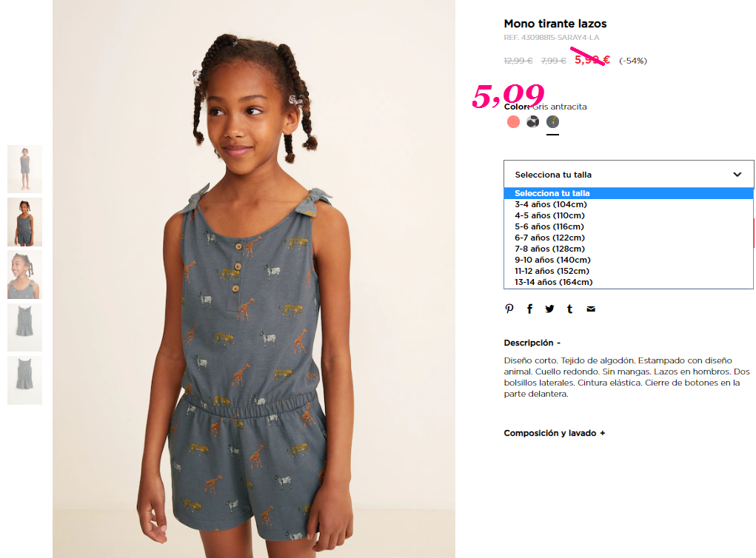
Task: Share on Facebook icon
Action: [529, 309]
